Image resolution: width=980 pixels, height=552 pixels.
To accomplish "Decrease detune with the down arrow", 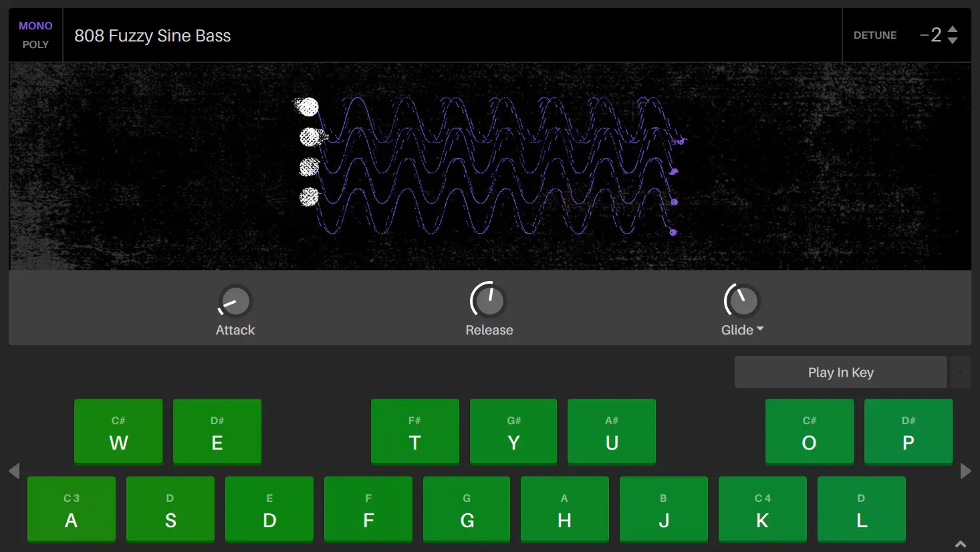I will point(953,41).
